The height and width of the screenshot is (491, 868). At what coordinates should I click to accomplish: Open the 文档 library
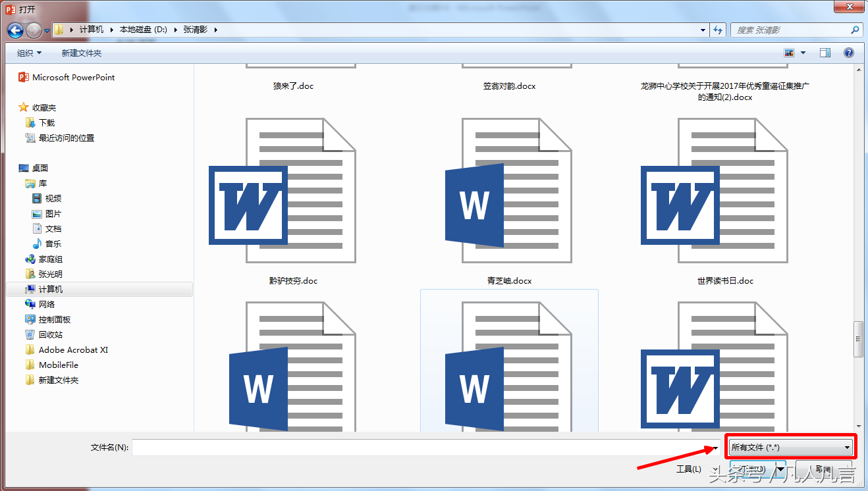click(x=47, y=228)
